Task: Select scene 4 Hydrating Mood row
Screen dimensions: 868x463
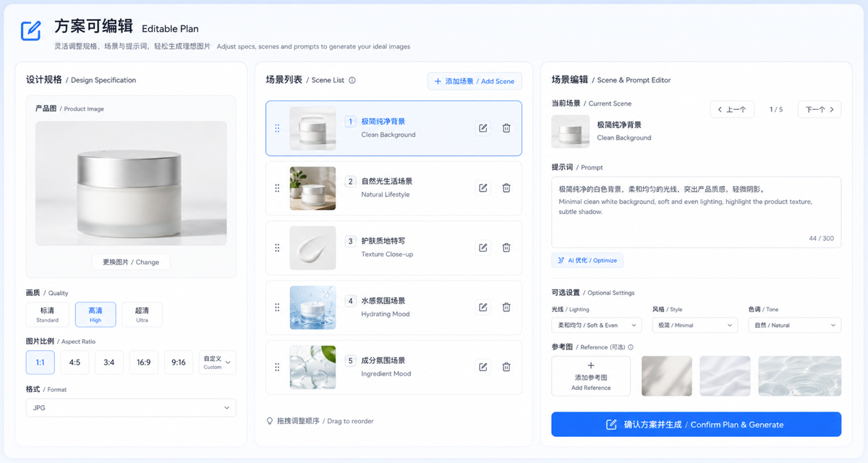Action: click(393, 307)
